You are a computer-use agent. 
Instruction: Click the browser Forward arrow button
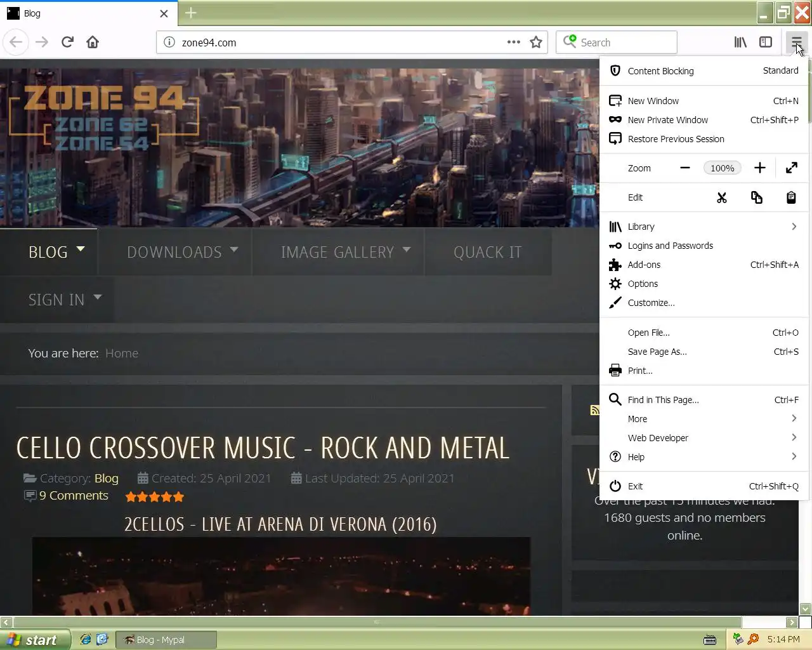coord(42,43)
